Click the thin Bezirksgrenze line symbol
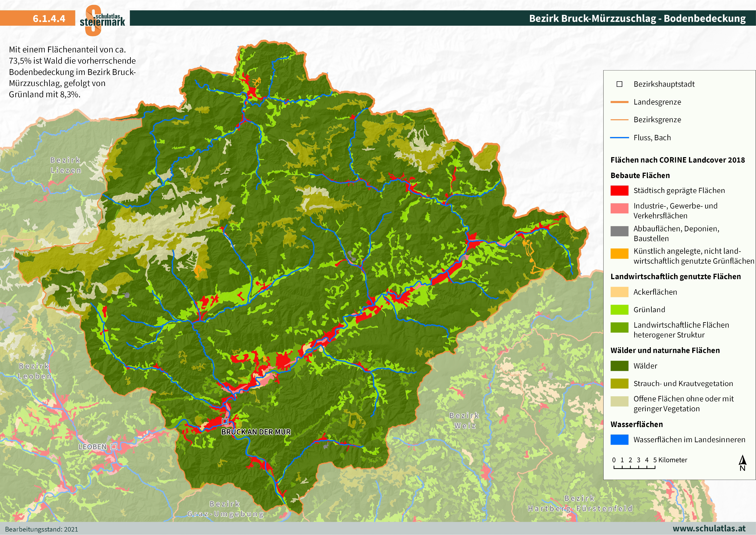 619,120
